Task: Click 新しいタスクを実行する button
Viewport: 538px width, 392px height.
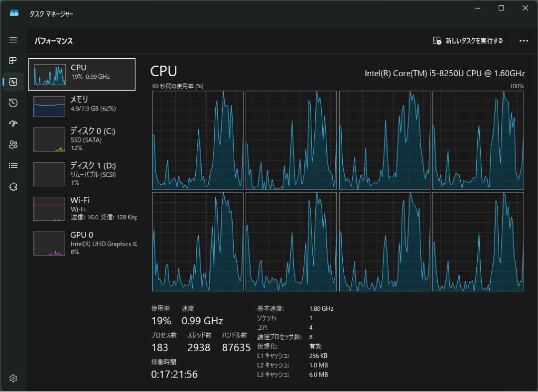Action: pyautogui.click(x=468, y=41)
